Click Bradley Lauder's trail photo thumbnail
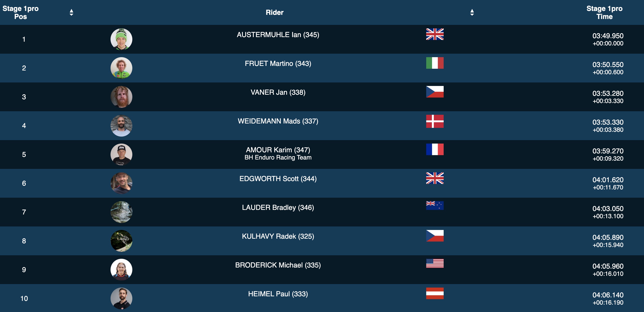The width and height of the screenshot is (644, 312). tap(121, 212)
